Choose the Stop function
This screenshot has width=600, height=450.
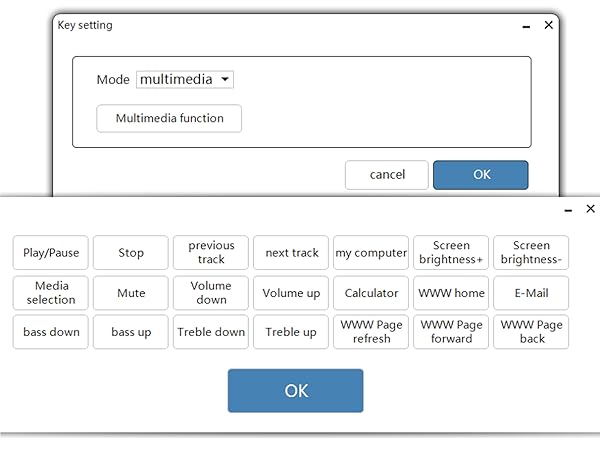[x=131, y=253]
